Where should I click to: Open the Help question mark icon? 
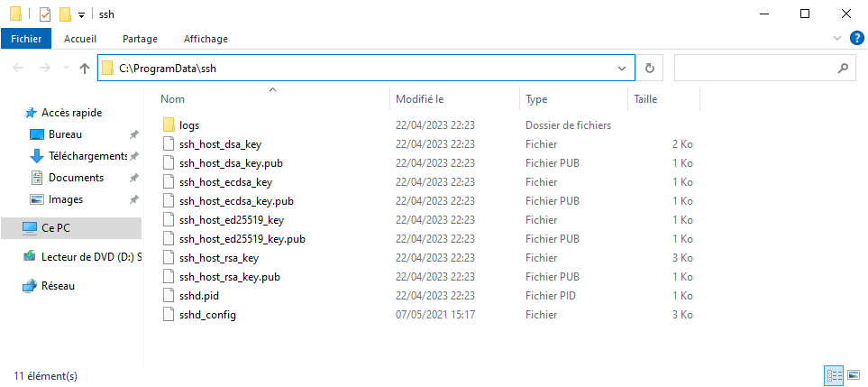pyautogui.click(x=856, y=38)
